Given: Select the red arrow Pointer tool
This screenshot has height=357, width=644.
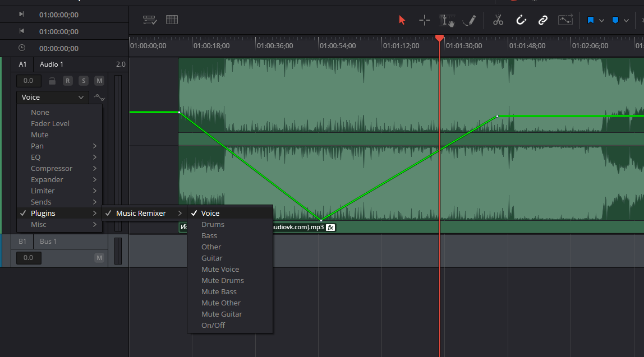Looking at the screenshot, I should (402, 20).
